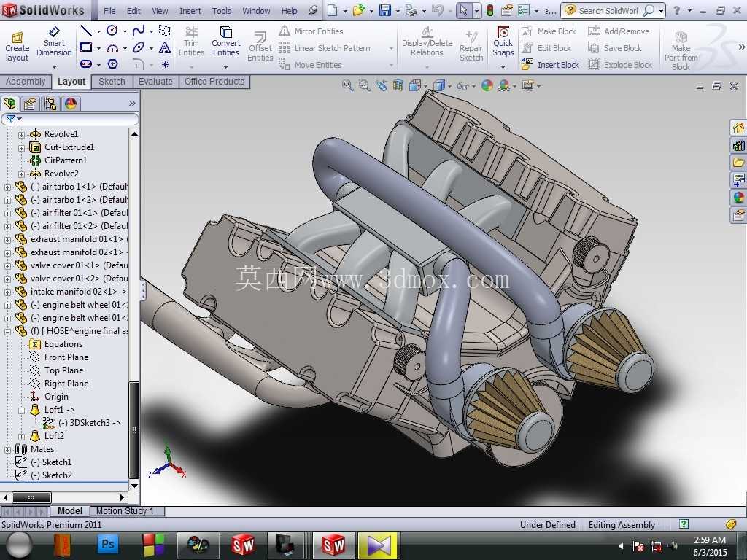This screenshot has height=560, width=747.
Task: Open the search box dropdown arrow
Action: [x=661, y=10]
